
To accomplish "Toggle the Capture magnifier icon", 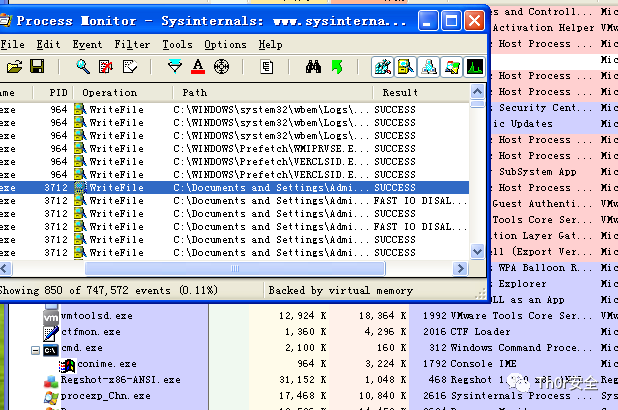I will click(x=82, y=67).
